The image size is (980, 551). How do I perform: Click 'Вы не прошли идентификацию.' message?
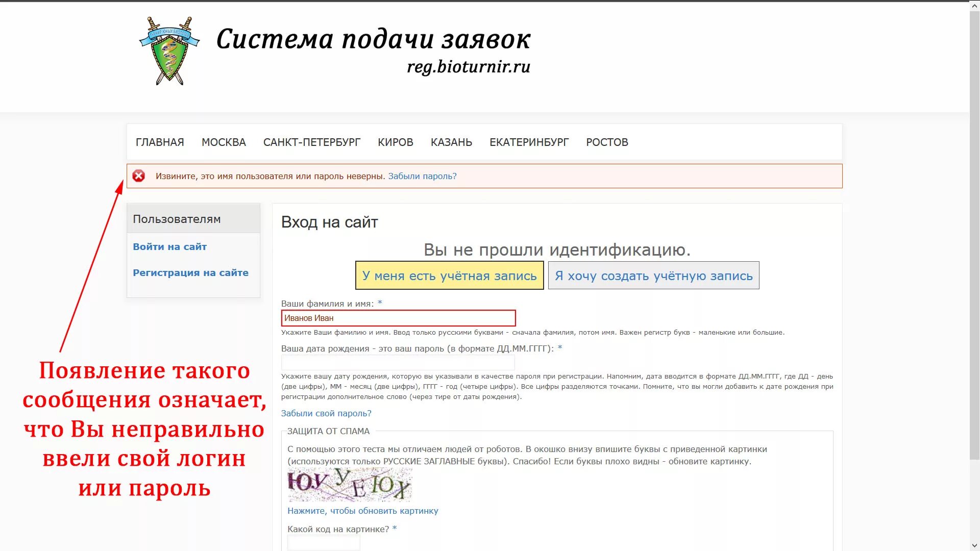point(557,250)
